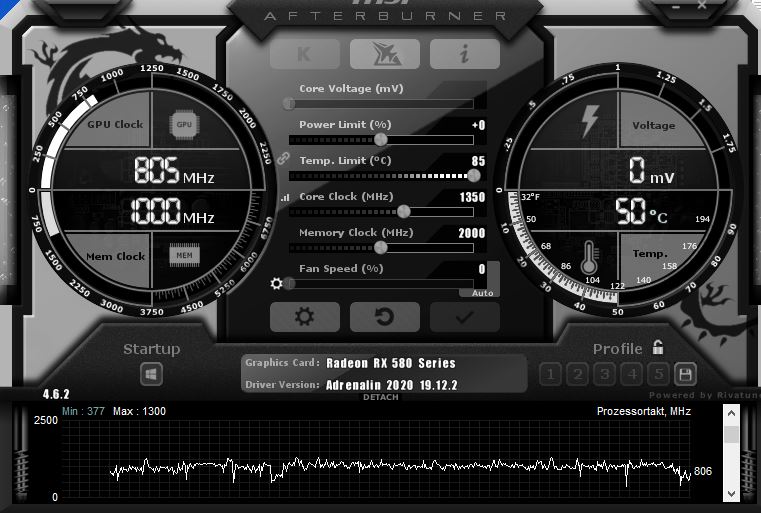Click the Core Clock value 1350
This screenshot has width=761, height=513.
click(472, 197)
